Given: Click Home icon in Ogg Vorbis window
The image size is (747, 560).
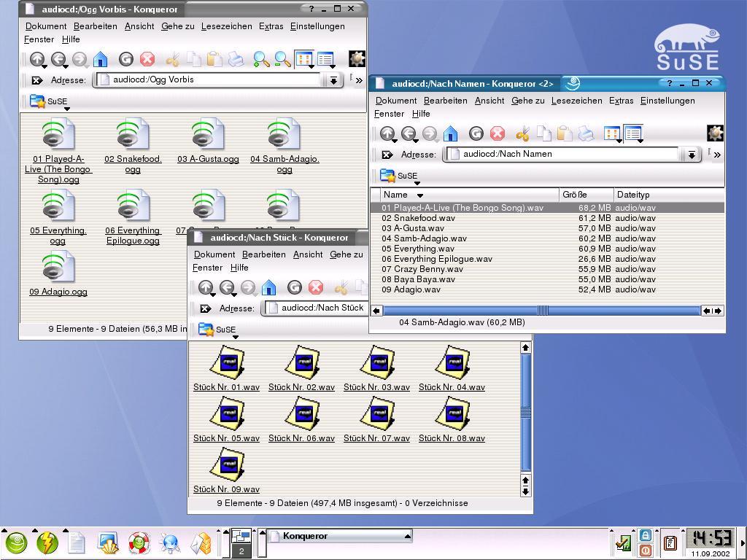Looking at the screenshot, I should (100, 59).
